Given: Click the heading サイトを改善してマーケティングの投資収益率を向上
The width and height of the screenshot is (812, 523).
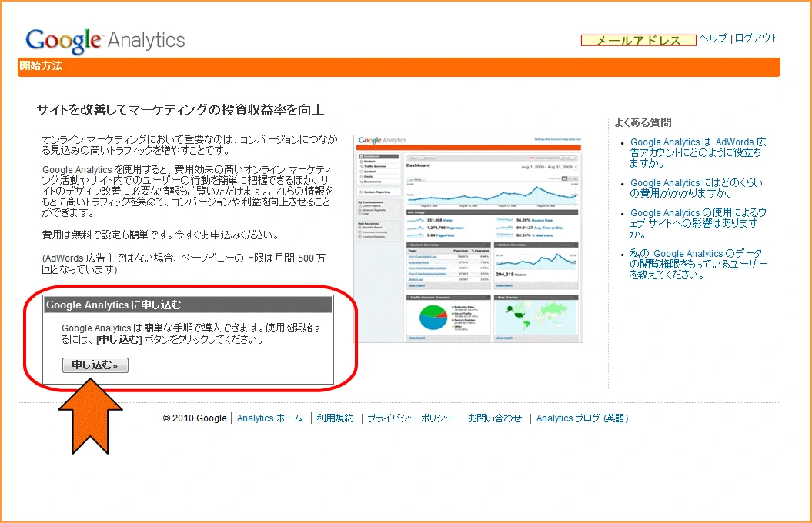Looking at the screenshot, I should (180, 110).
